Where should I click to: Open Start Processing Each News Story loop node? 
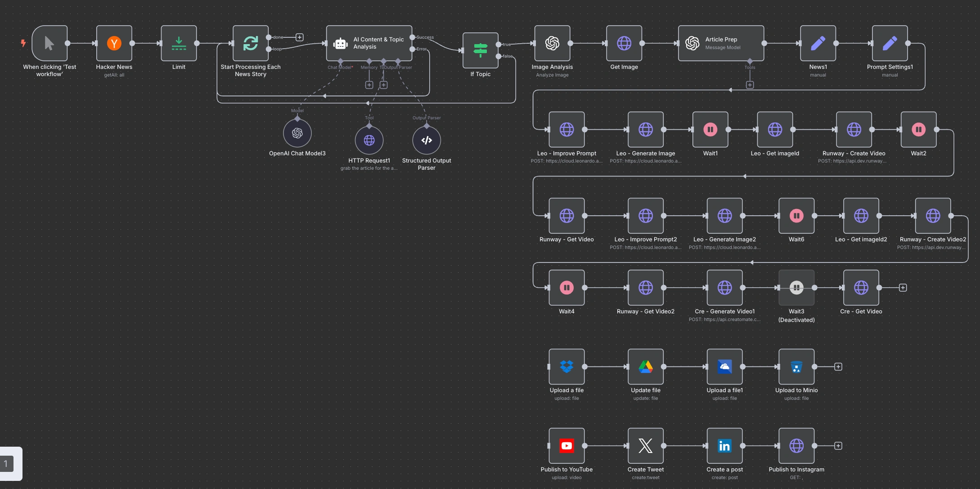(x=251, y=43)
